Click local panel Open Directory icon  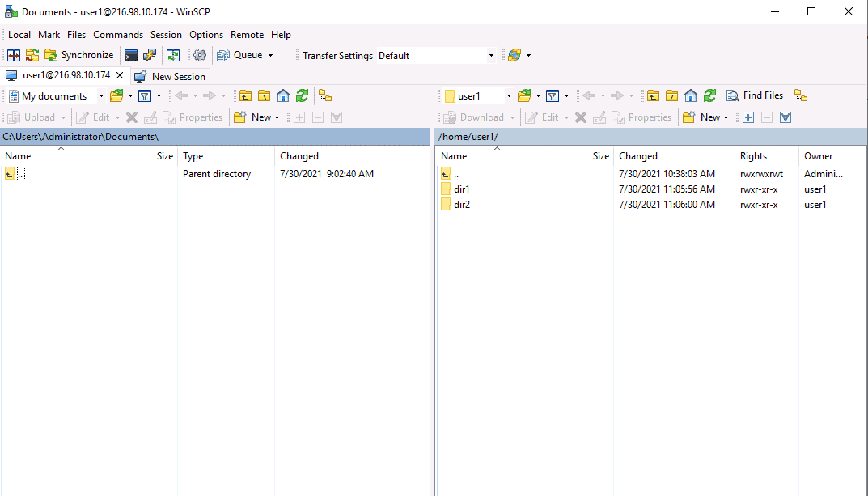[x=116, y=96]
